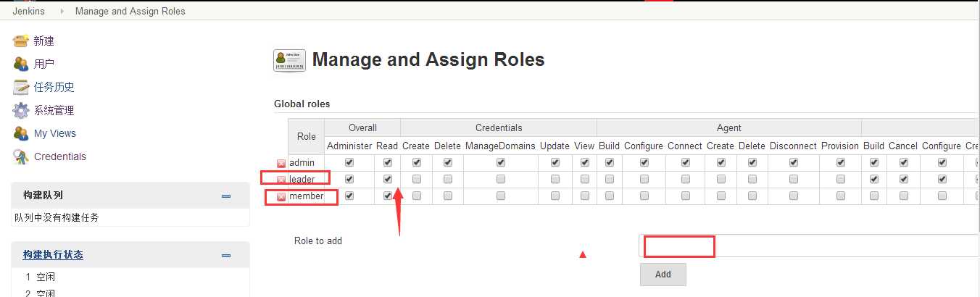Image resolution: width=980 pixels, height=297 pixels.
Task: Collapse the 构建执行状态 panel
Action: [x=226, y=255]
